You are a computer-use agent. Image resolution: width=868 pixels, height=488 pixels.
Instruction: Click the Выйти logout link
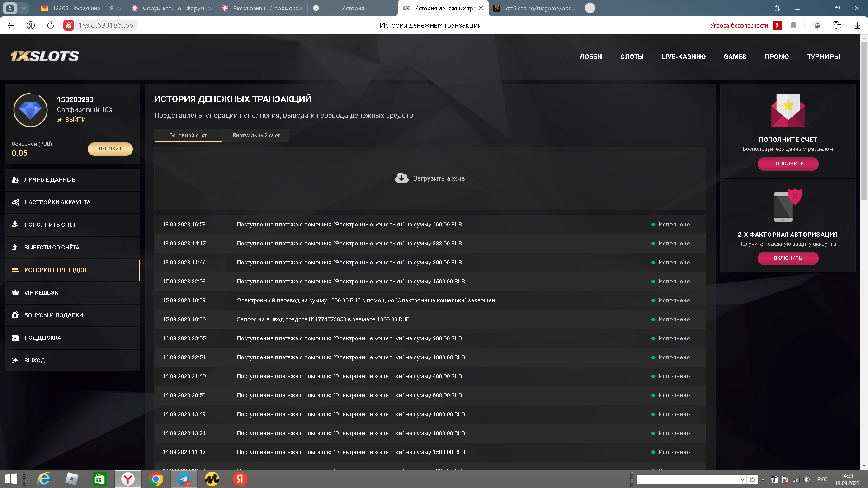[x=75, y=120]
